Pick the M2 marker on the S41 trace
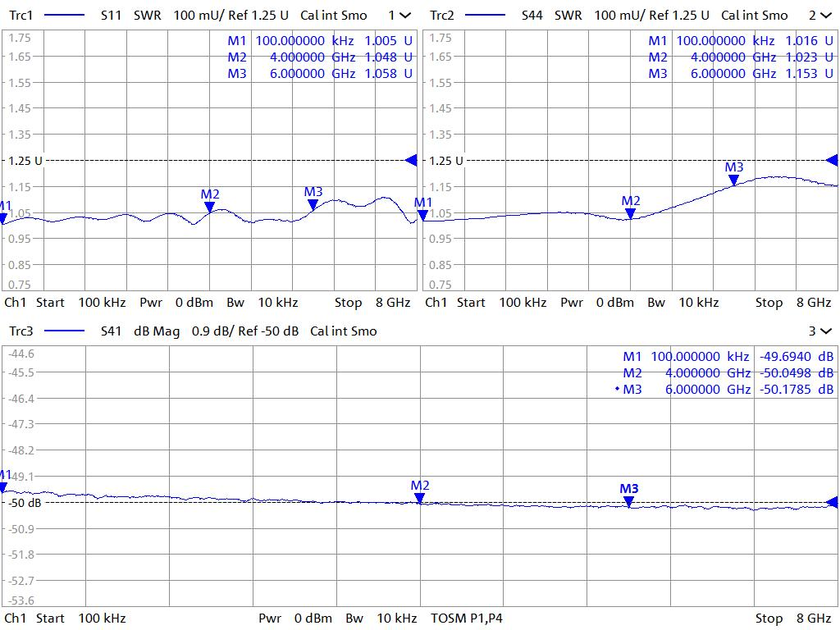This screenshot has height=630, width=840. 419,498
